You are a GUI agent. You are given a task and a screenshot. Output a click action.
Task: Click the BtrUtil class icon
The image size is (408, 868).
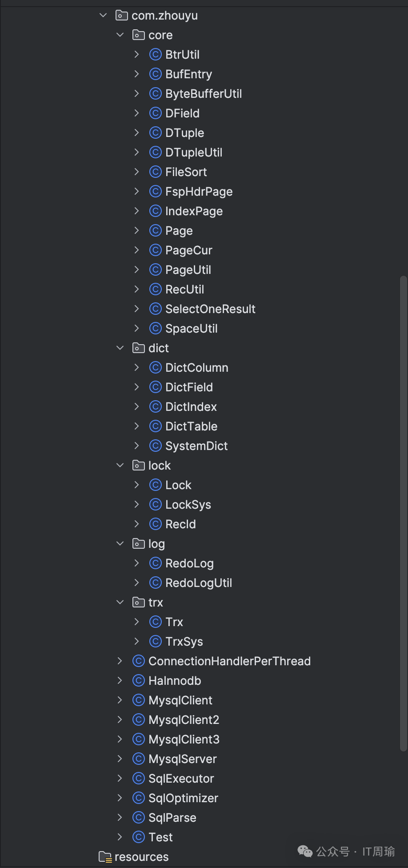pos(155,55)
